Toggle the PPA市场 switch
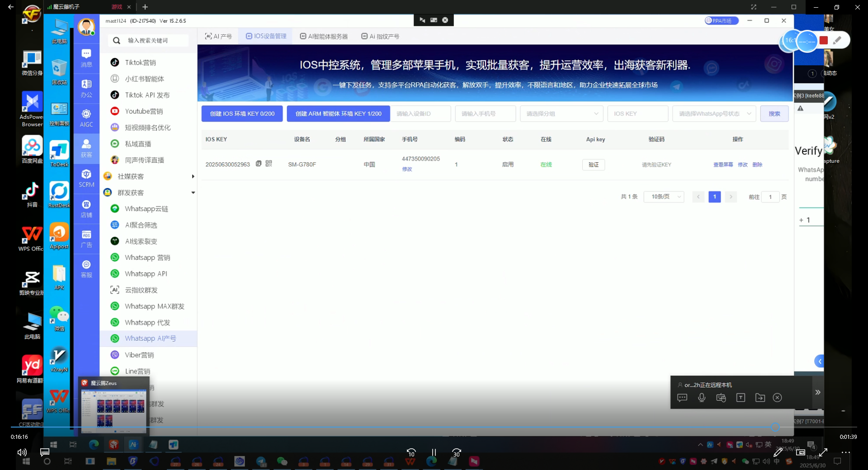This screenshot has width=868, height=470. tap(722, 21)
